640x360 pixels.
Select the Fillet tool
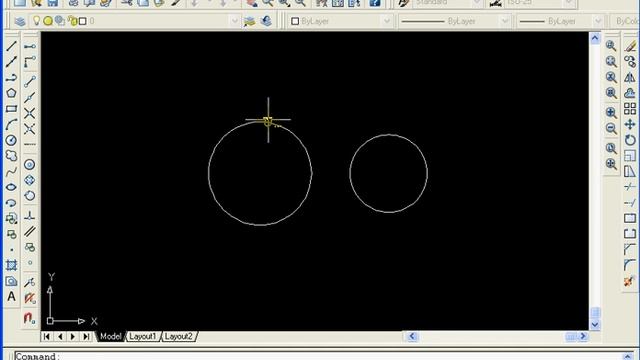[x=630, y=265]
